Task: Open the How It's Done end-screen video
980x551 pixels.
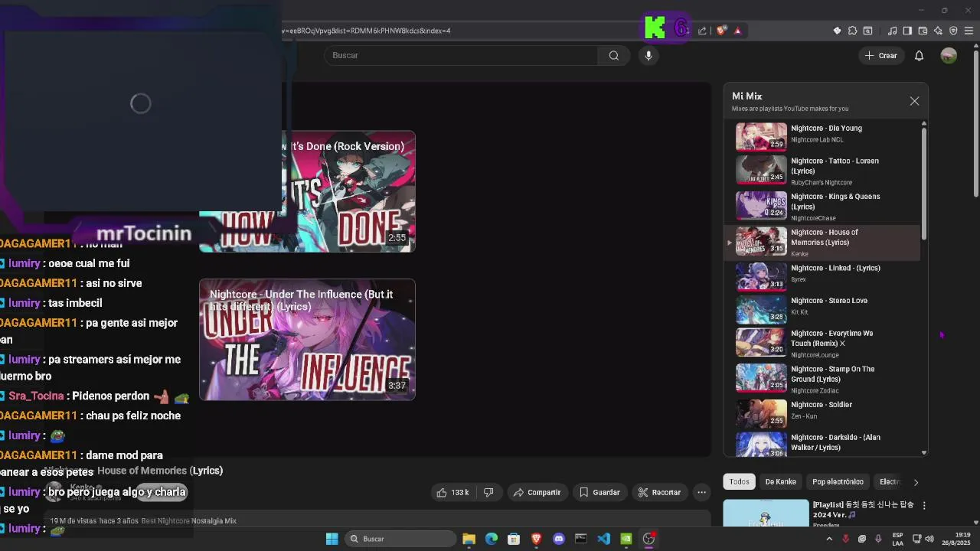Action: click(x=307, y=191)
